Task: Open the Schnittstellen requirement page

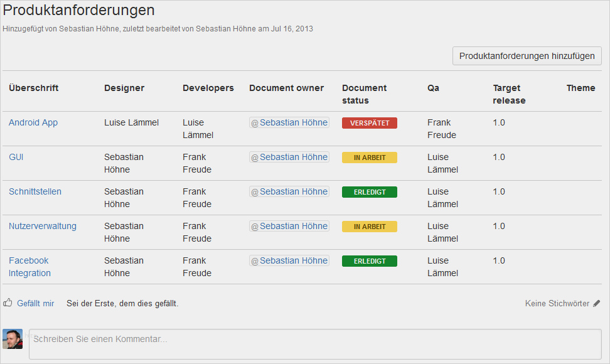Action: pyautogui.click(x=35, y=191)
